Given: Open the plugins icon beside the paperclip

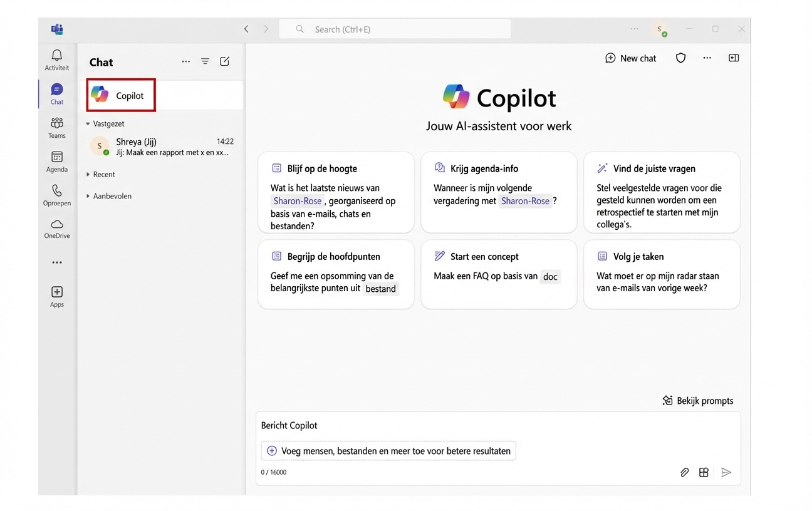Looking at the screenshot, I should pos(704,472).
